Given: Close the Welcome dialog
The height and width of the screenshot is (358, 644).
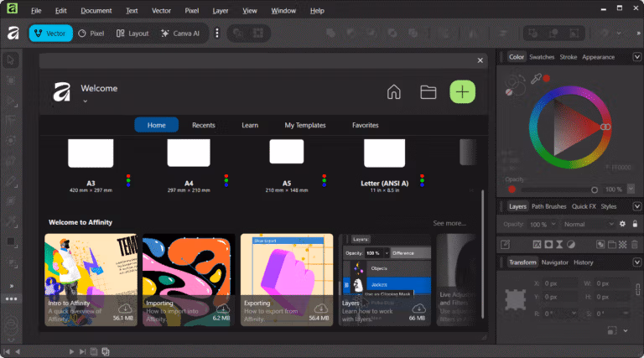Looking at the screenshot, I should (x=480, y=60).
